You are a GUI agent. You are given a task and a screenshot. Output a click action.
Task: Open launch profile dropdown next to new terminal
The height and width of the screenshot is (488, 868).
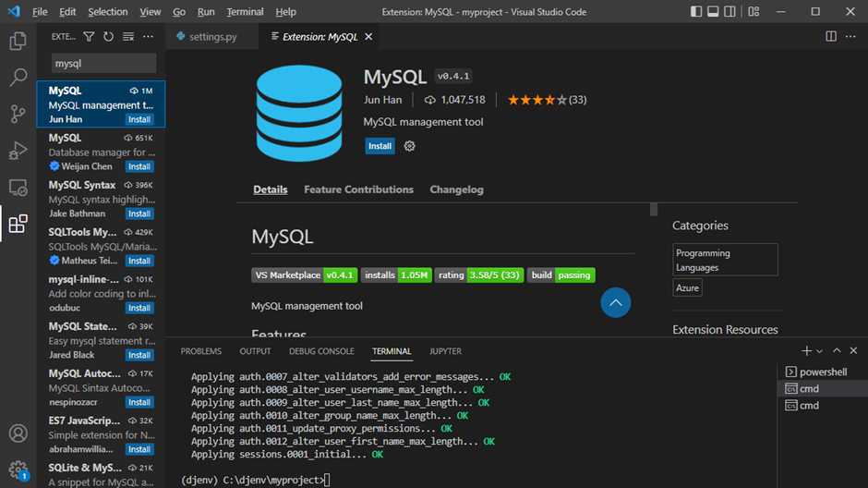click(x=819, y=351)
